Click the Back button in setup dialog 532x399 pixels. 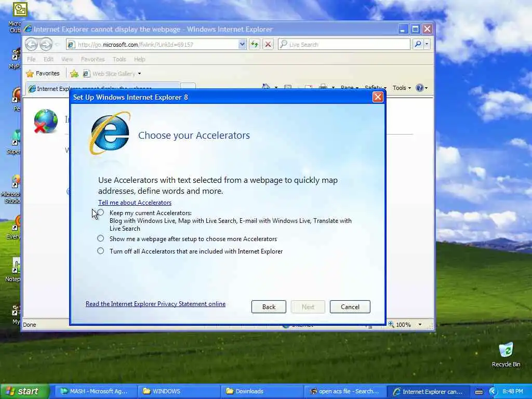click(269, 307)
